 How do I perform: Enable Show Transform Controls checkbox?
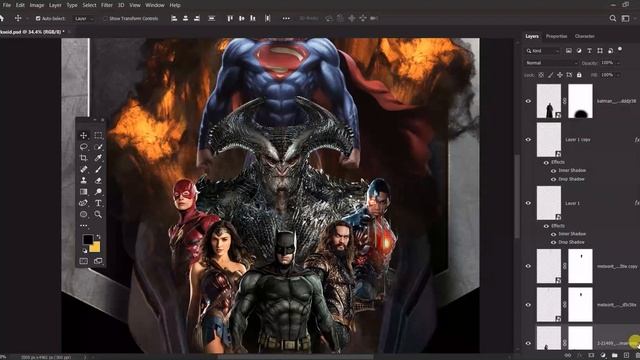[105, 18]
